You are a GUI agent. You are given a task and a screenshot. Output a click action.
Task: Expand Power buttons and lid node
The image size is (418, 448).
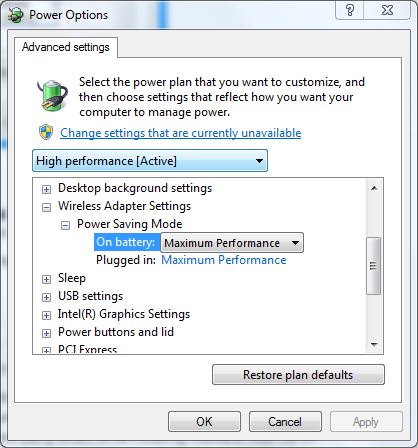pos(46,333)
